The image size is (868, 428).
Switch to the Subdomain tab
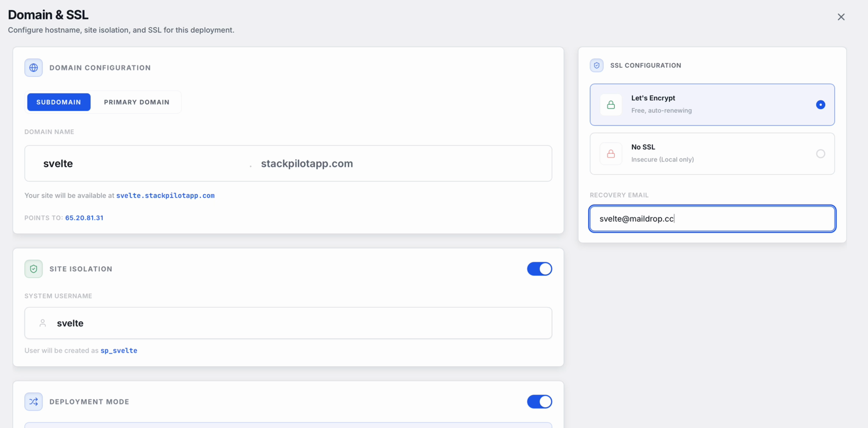(59, 102)
